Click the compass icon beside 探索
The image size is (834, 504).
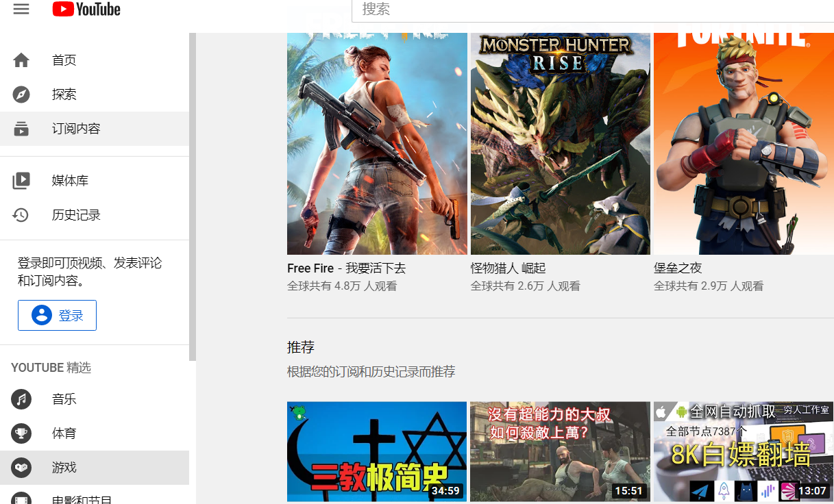point(21,94)
